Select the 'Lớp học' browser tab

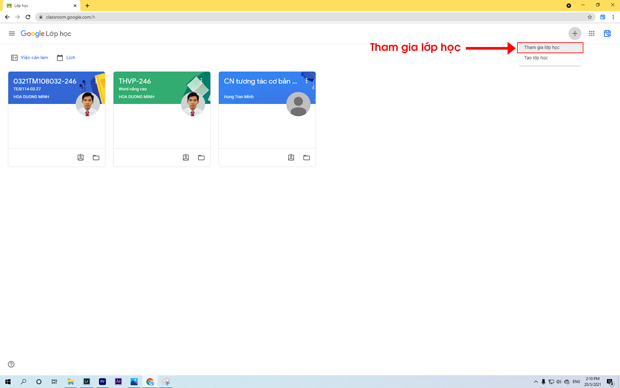tap(40, 6)
